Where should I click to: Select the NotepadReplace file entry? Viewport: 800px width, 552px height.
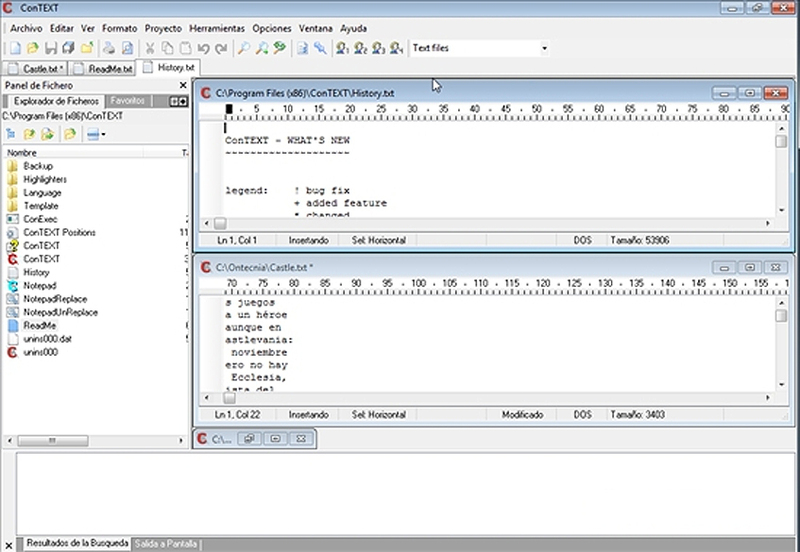click(55, 299)
